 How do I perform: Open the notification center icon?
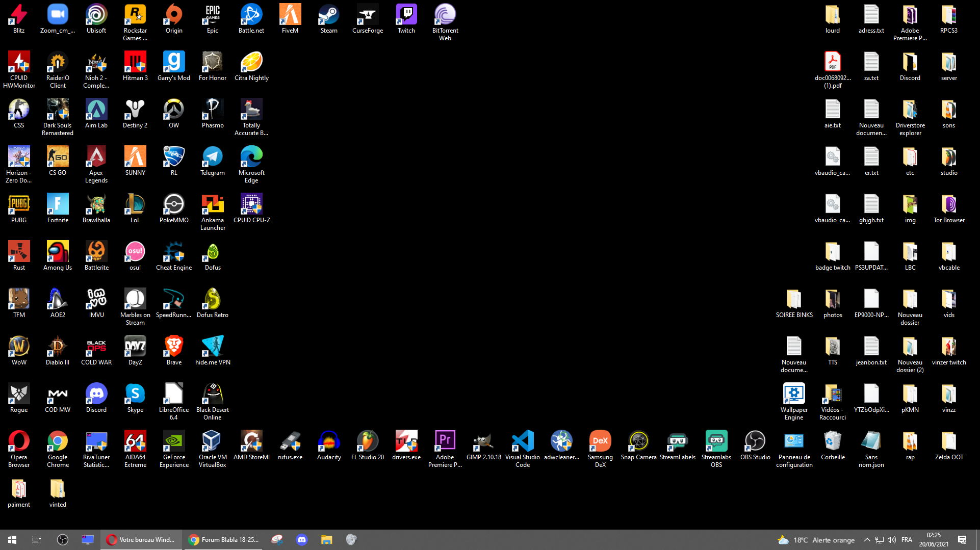coord(962,540)
